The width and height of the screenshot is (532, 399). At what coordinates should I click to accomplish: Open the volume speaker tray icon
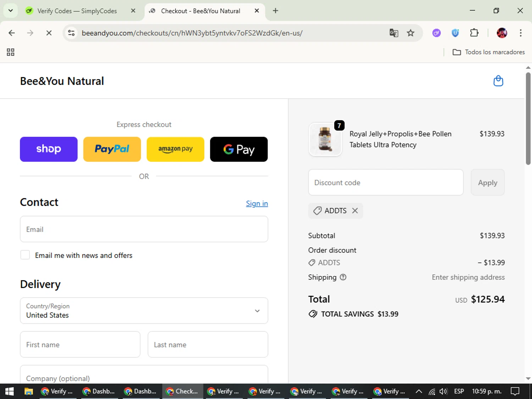coord(443,391)
